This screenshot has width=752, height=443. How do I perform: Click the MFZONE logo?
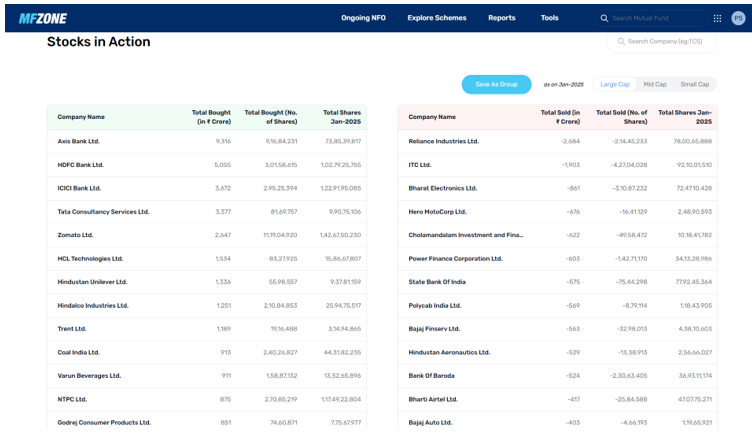click(43, 19)
